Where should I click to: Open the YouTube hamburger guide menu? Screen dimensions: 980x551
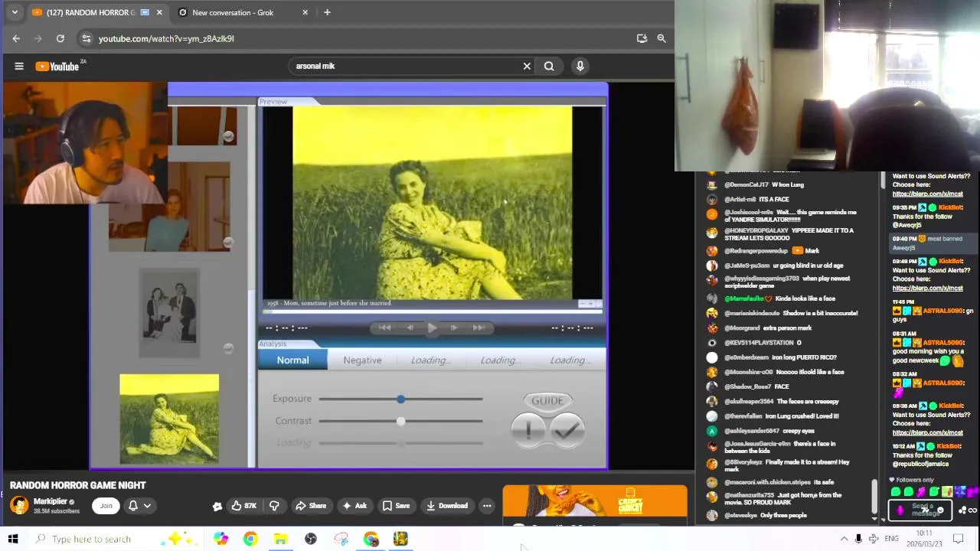[19, 66]
